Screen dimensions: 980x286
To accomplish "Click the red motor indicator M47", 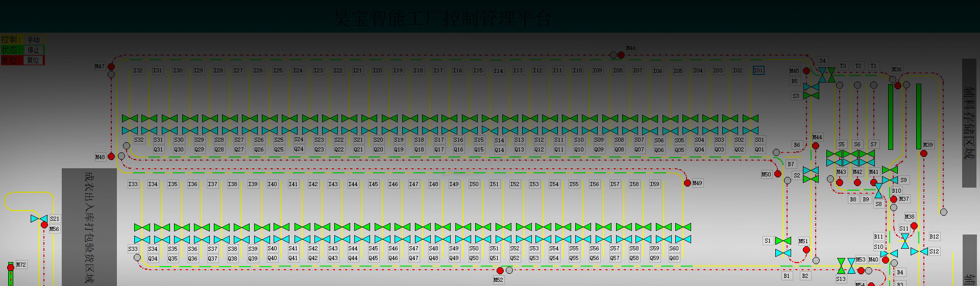I will pyautogui.click(x=111, y=67).
